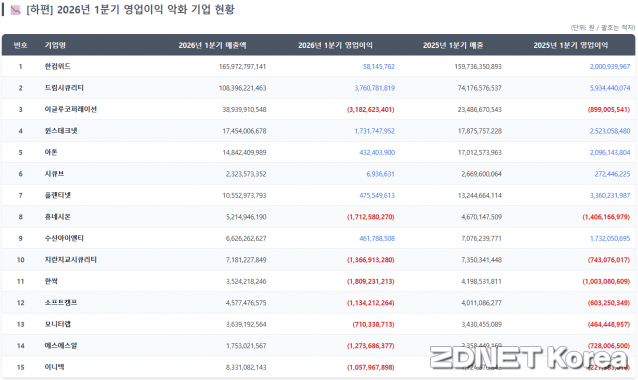Click red loss value '(1,712,580,270)'
Viewport: 638px width, 380px height.
371,217
